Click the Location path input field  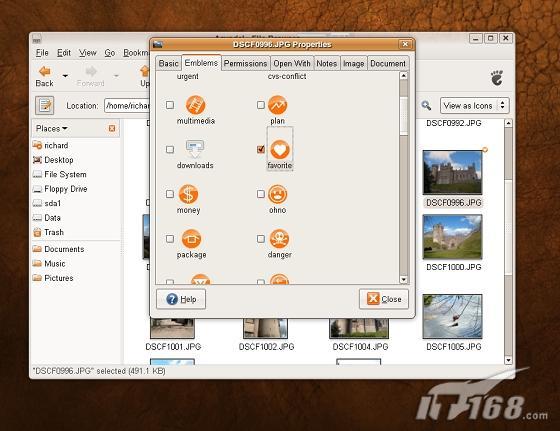coord(127,106)
